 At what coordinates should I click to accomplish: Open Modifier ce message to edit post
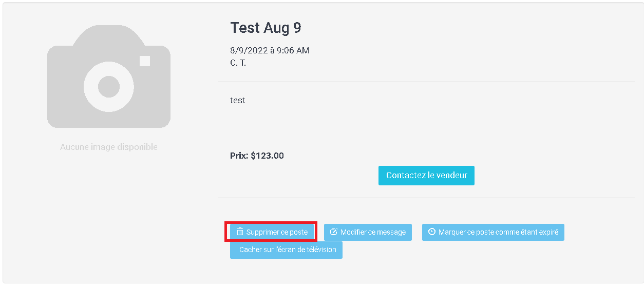click(368, 232)
